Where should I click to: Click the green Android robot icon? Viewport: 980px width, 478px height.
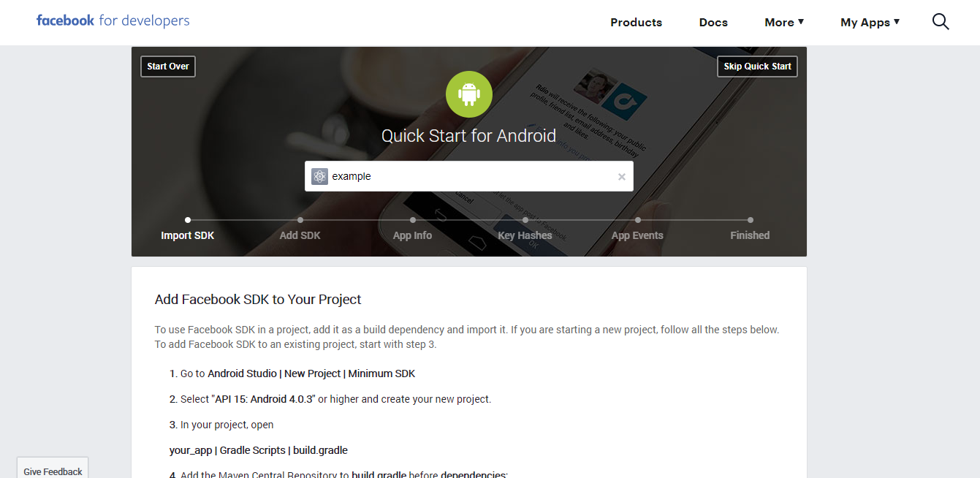tap(469, 94)
